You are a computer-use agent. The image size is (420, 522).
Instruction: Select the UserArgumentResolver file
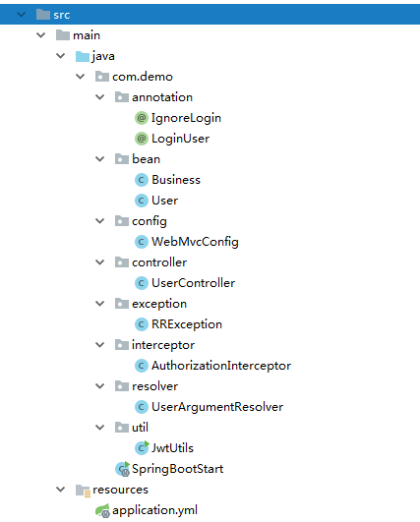click(x=217, y=407)
